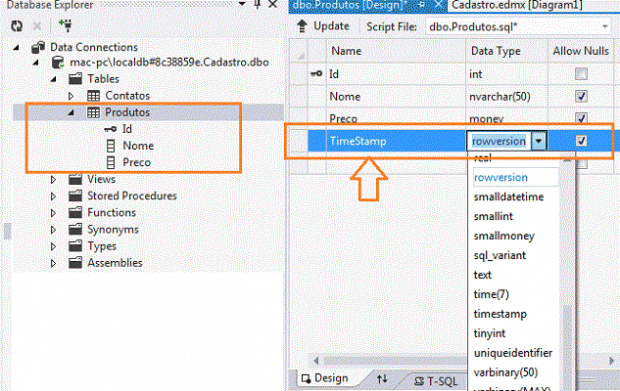
Task: Select the Contatos table icon
Action: click(93, 96)
